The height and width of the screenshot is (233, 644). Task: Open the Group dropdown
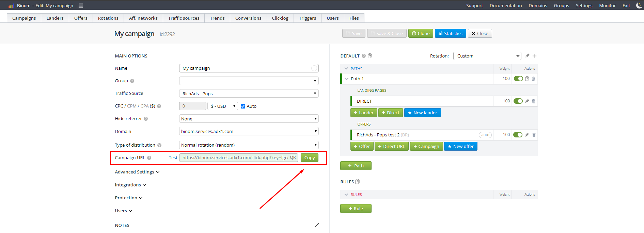tap(249, 81)
